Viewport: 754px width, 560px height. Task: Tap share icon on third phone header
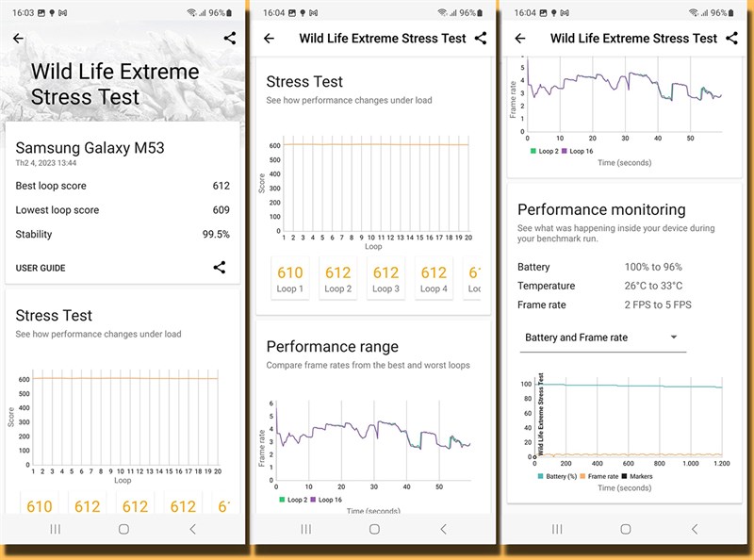click(732, 39)
